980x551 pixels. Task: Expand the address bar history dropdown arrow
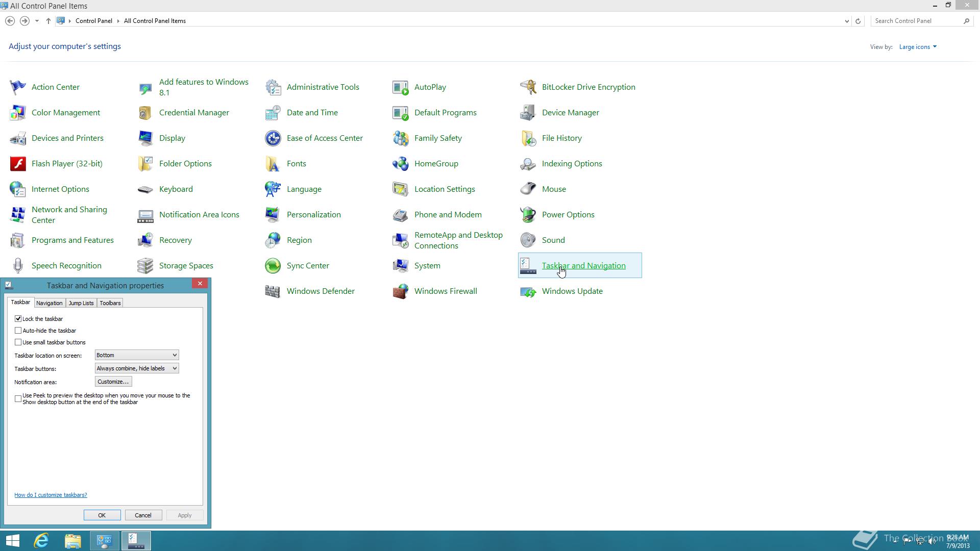coord(847,21)
